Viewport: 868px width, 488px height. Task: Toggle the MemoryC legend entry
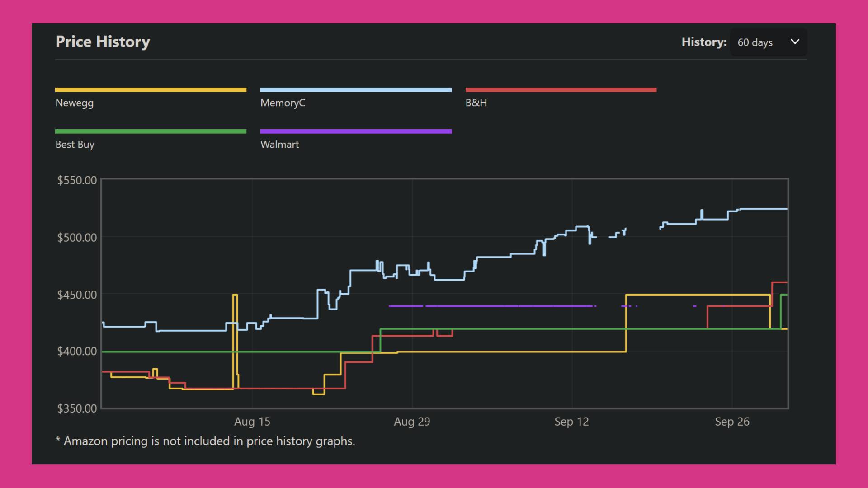(356, 98)
